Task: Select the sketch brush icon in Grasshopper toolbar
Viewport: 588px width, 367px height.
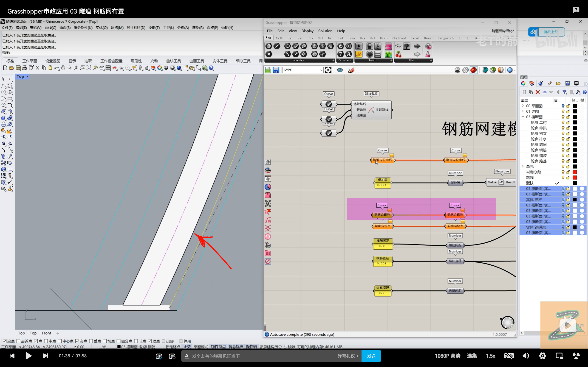Action: (351, 70)
